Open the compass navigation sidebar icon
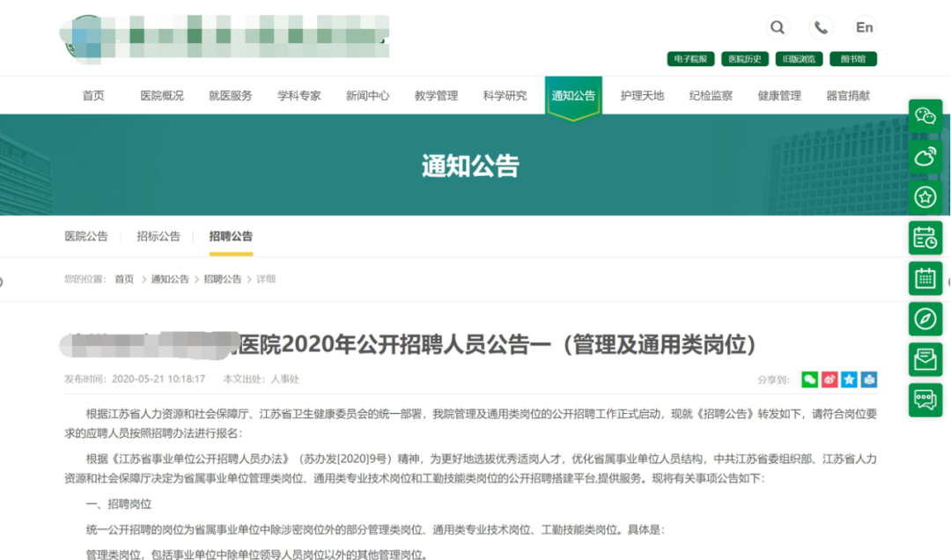Screen dimensions: 951x560 point(925,319)
